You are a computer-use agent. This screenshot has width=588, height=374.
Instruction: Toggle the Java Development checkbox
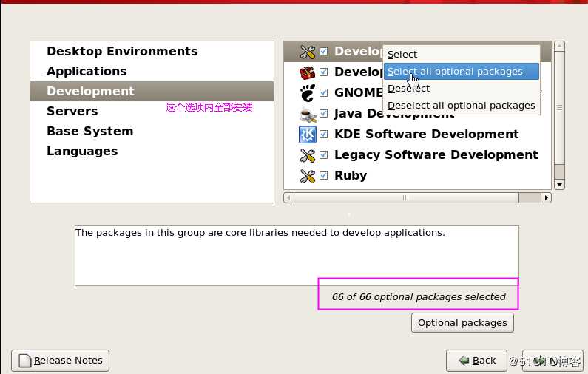tap(324, 113)
